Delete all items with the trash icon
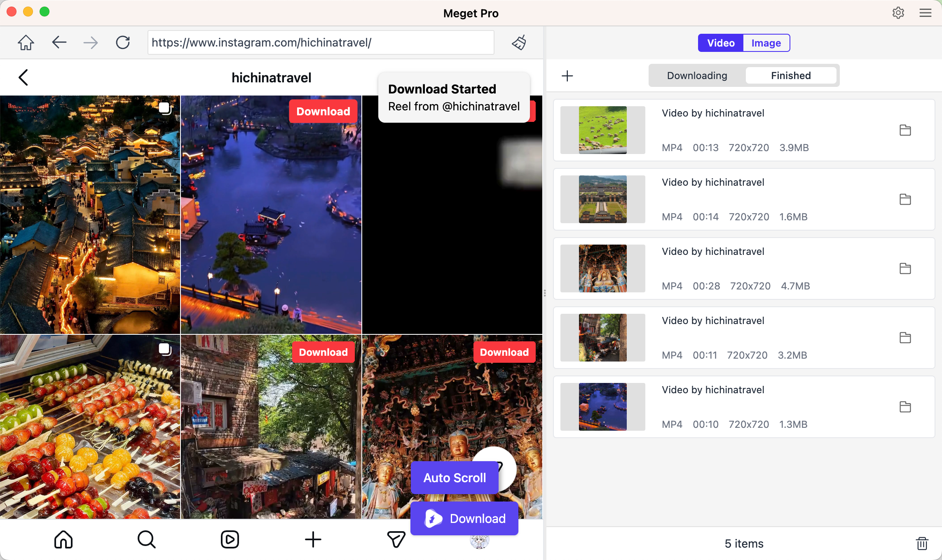 [x=922, y=544]
